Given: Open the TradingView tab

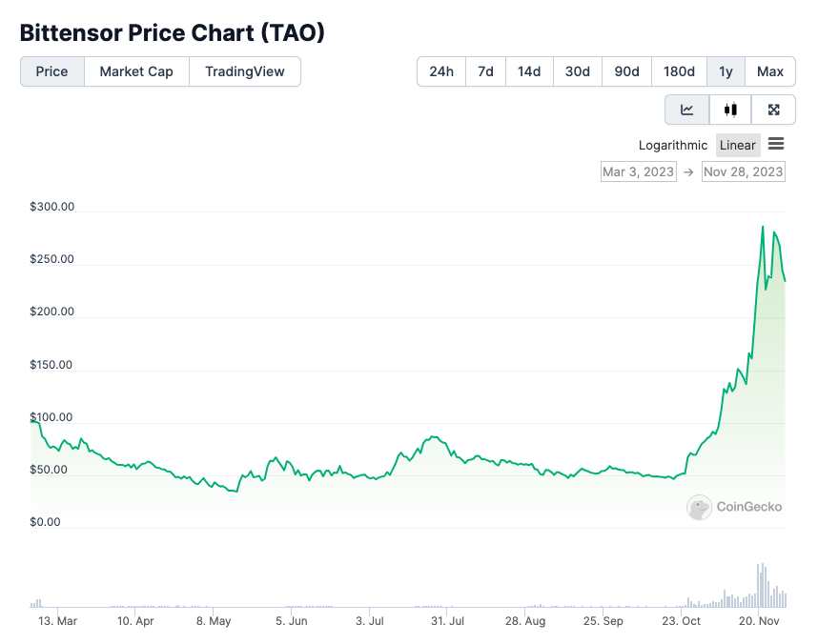Looking at the screenshot, I should click(245, 71).
